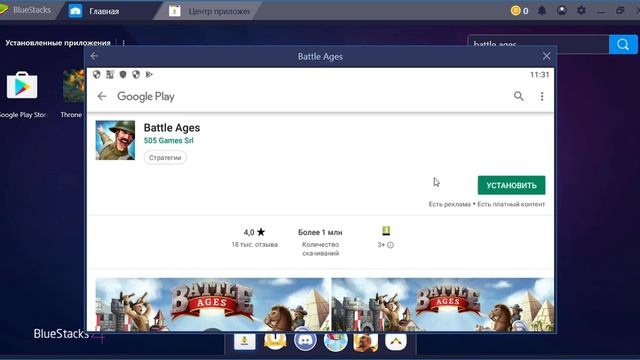Screen dimensions: 640x360
Task: Focus the battle ages search field
Action: (x=538, y=44)
